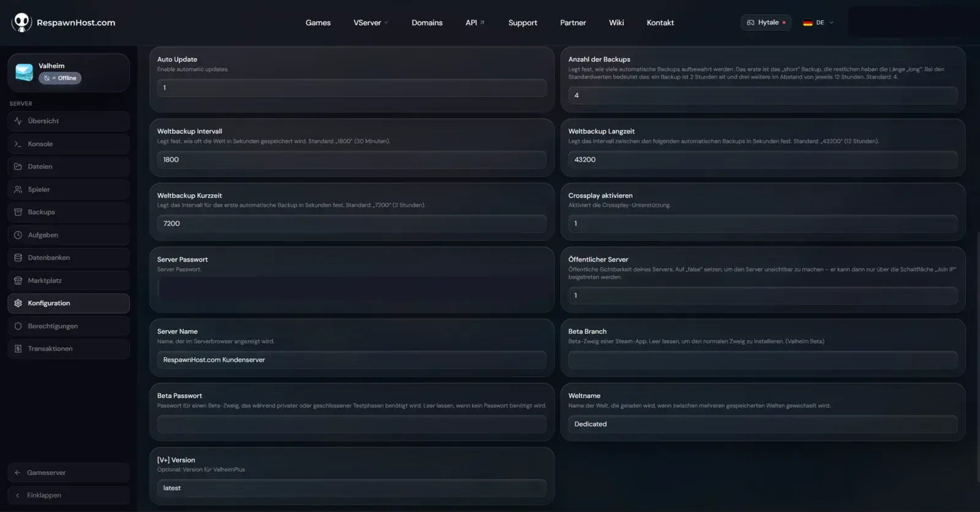This screenshot has height=512, width=980.
Task: Click the Weltbackup Intervall heading
Action: 189,132
